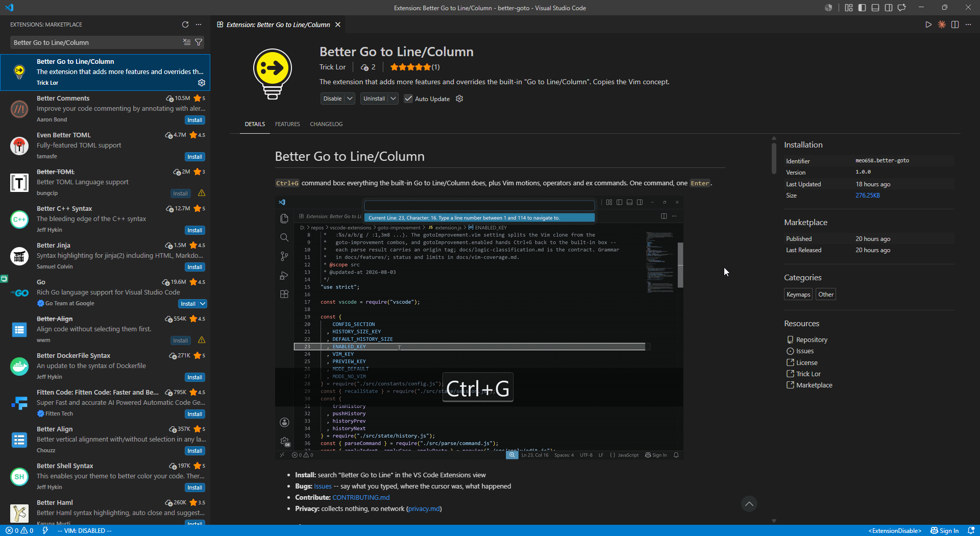Screen dimensions: 980x536
Task: Refresh the extensions marketplace list
Action: point(185,25)
